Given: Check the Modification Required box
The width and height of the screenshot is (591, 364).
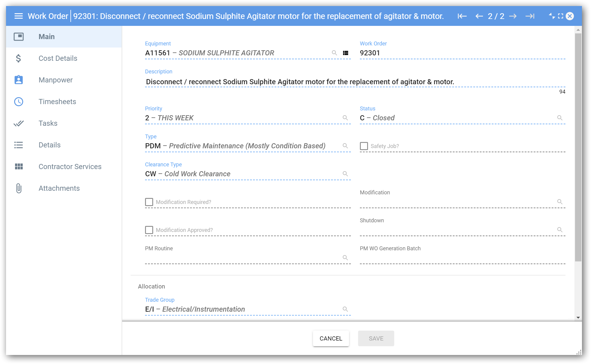Looking at the screenshot, I should (149, 202).
